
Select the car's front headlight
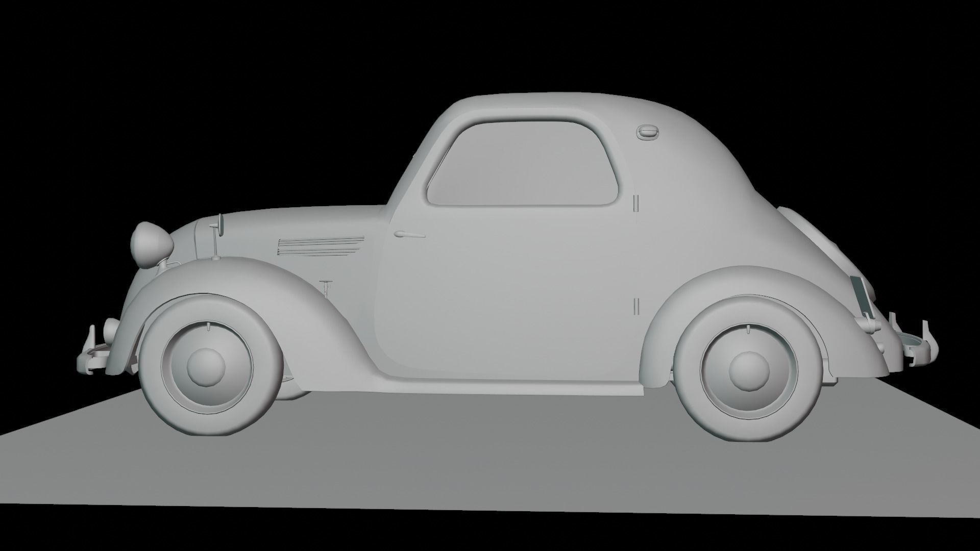coord(152,245)
